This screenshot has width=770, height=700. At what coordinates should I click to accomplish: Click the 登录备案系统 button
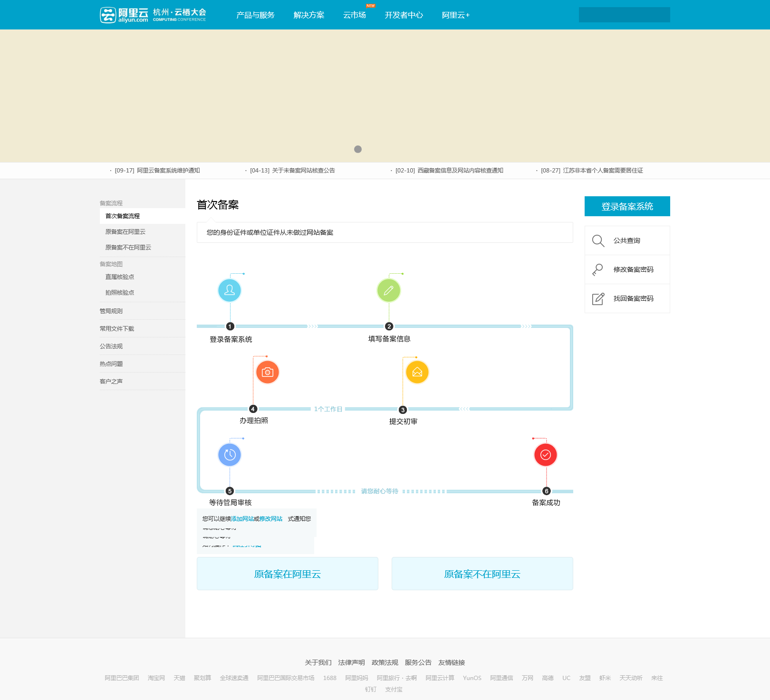627,206
